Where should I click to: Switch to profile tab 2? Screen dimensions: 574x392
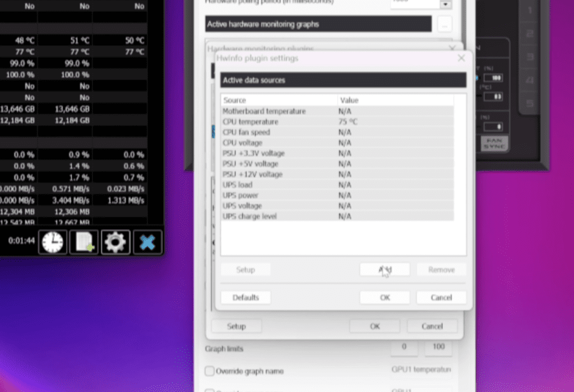click(x=529, y=32)
